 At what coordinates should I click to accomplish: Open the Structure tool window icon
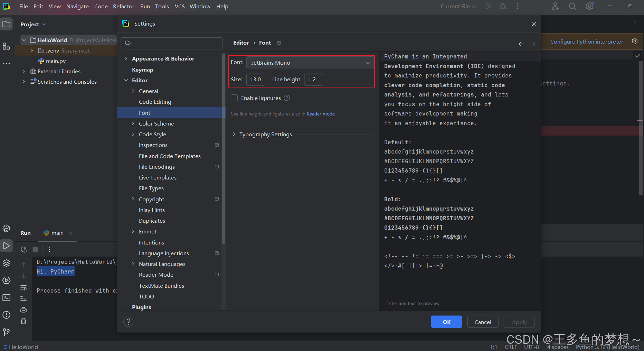coord(7,46)
